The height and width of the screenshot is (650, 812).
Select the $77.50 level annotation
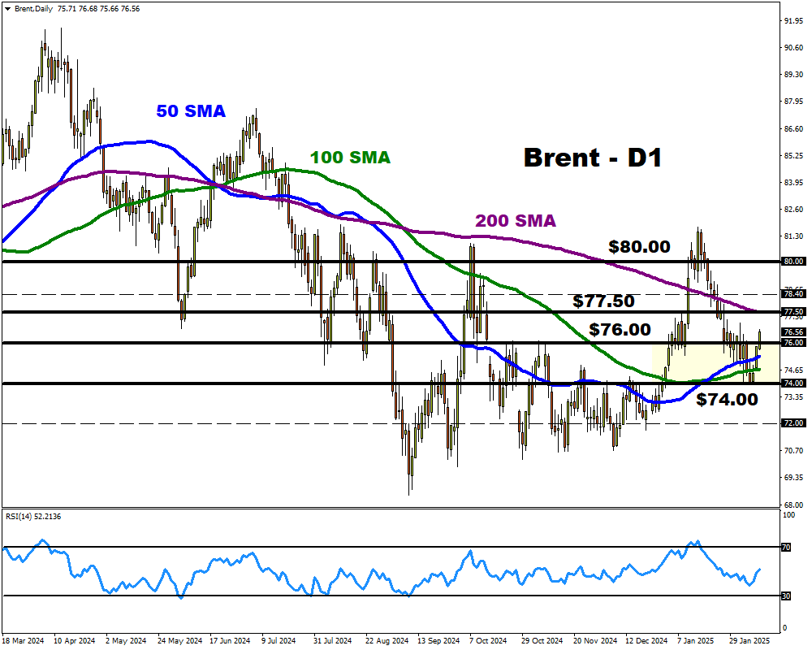(603, 301)
